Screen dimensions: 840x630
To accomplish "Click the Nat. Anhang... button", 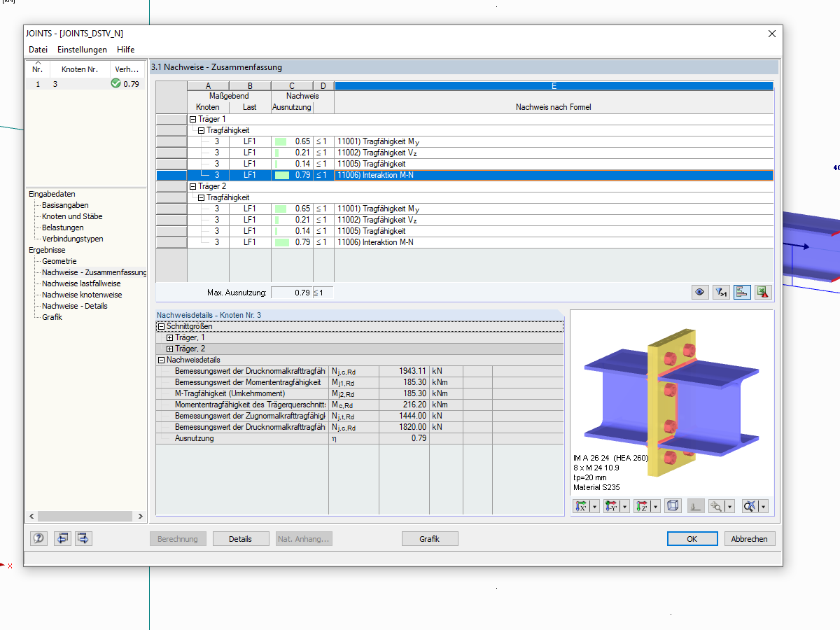I will point(304,539).
